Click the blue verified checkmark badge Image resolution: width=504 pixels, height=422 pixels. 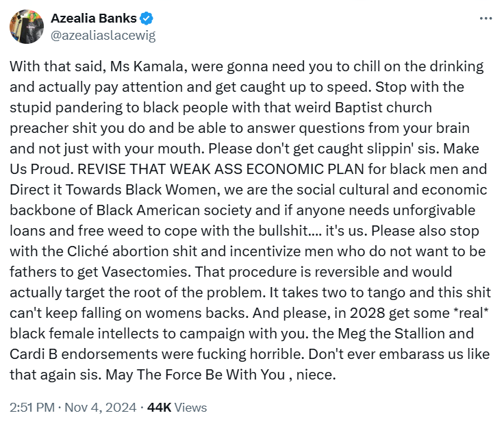click(147, 18)
